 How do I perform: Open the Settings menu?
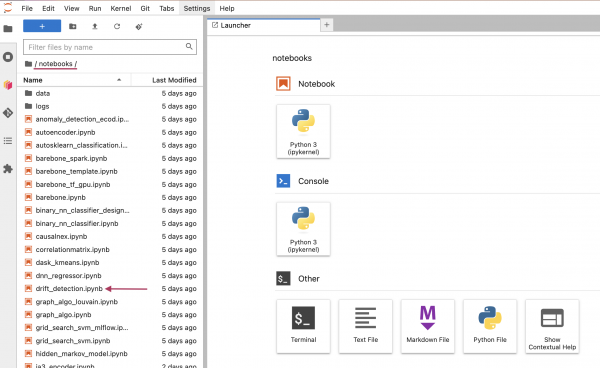click(197, 8)
